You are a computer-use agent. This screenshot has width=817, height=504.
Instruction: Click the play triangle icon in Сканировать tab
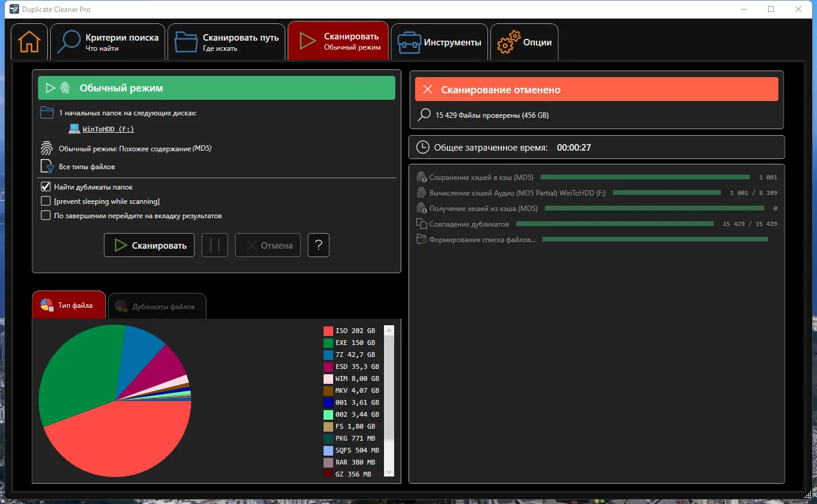coord(307,41)
